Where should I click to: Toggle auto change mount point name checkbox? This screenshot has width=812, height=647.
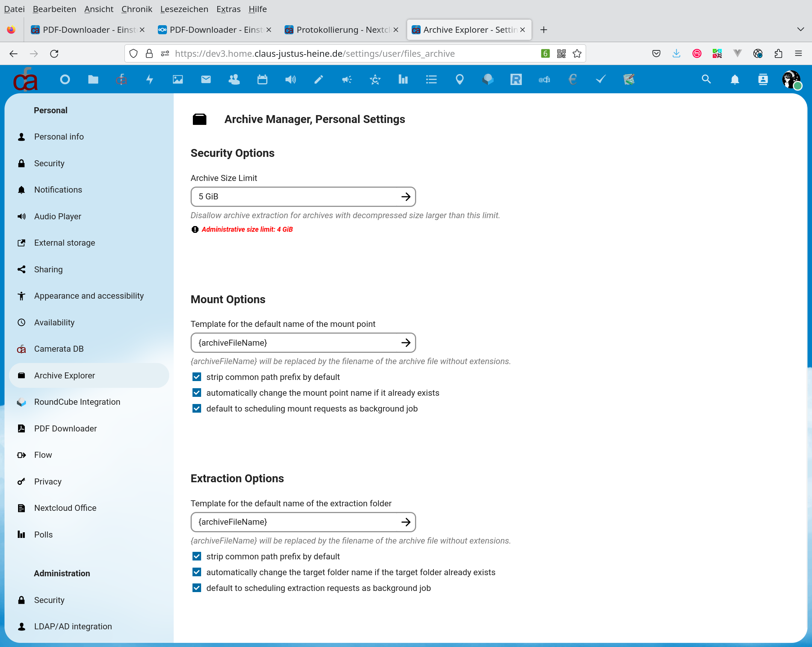197,393
